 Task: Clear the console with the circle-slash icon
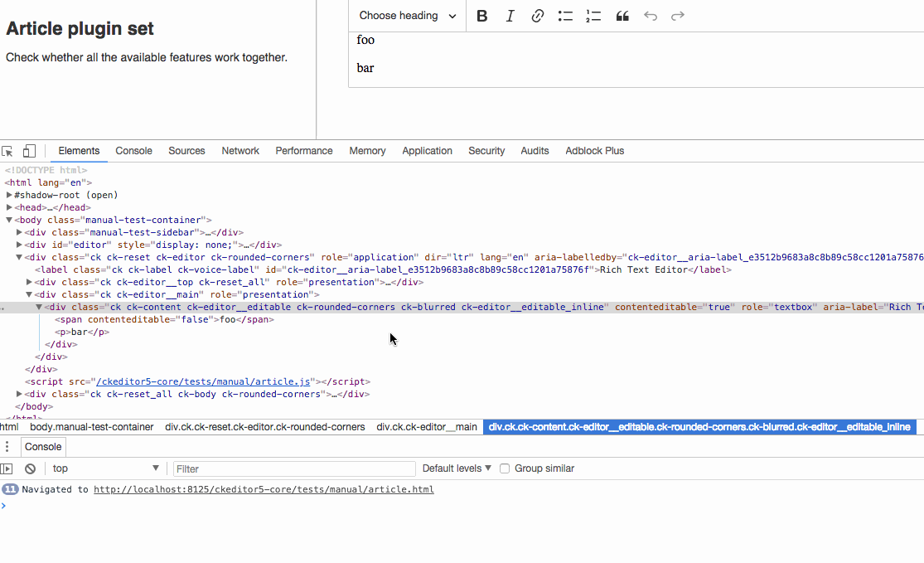(30, 468)
